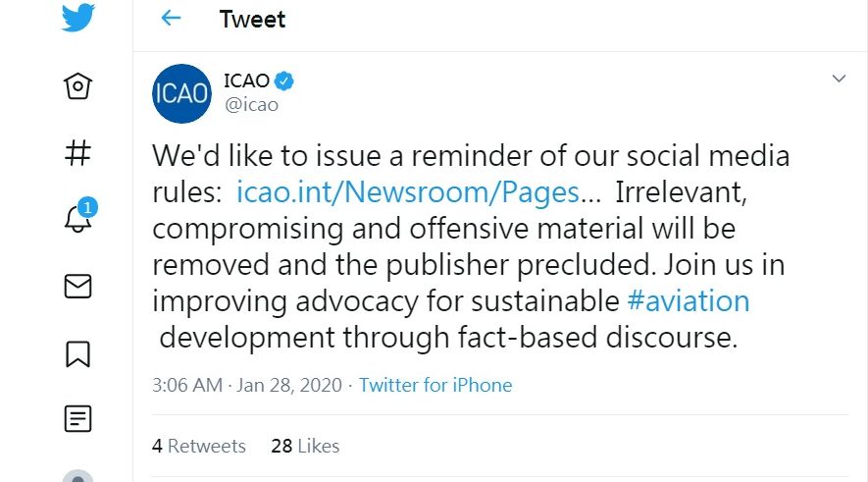
Task: Click the @icao handle
Action: (251, 104)
